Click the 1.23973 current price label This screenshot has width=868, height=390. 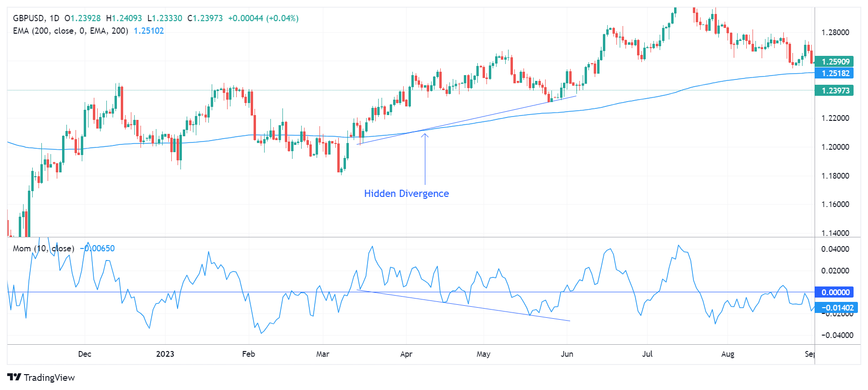[x=834, y=91]
